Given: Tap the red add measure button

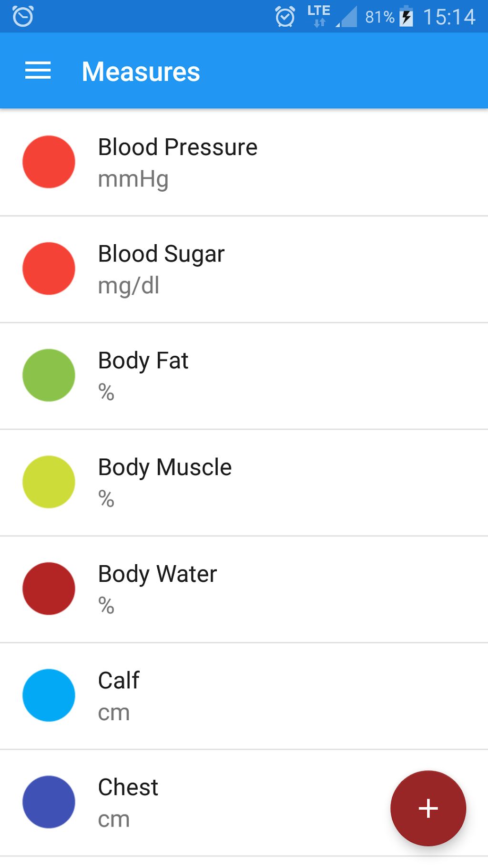Looking at the screenshot, I should [x=427, y=808].
